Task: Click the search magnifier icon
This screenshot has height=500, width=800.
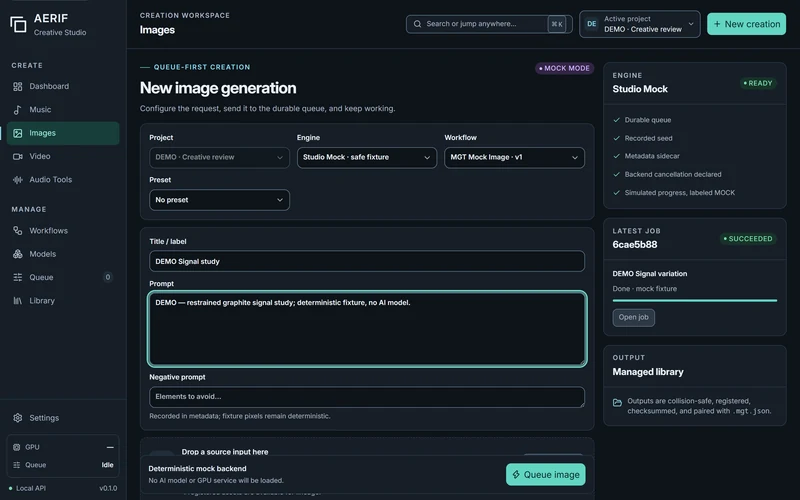Action: pos(417,24)
